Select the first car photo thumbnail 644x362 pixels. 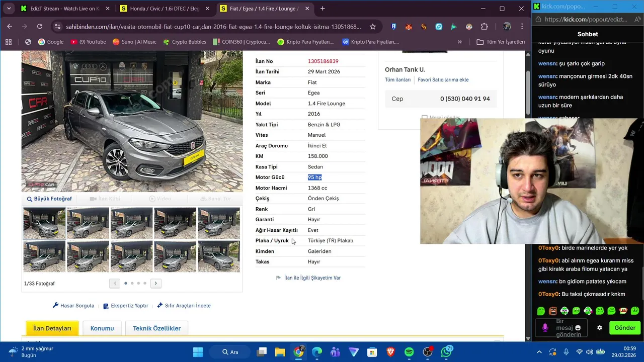point(44,223)
